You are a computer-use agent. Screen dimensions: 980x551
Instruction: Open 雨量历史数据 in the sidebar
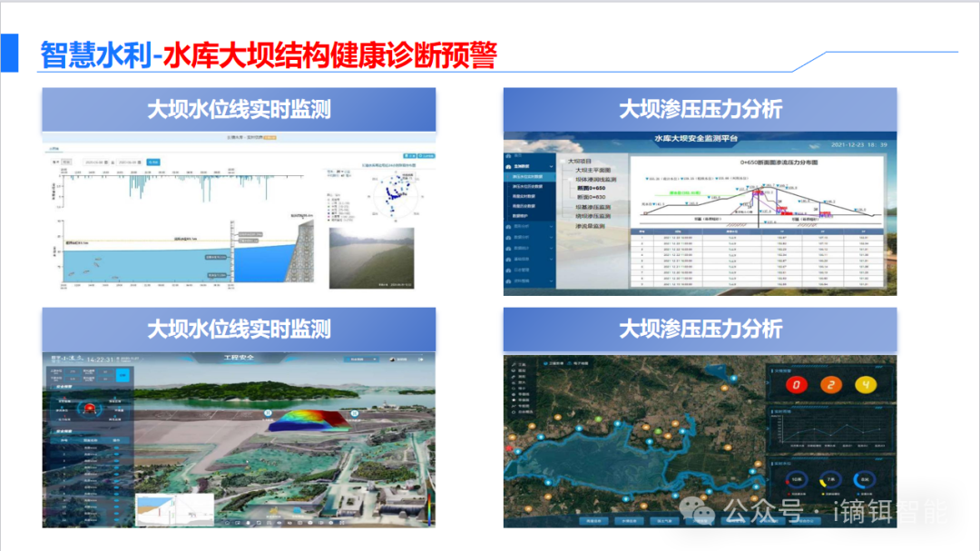[x=524, y=206]
